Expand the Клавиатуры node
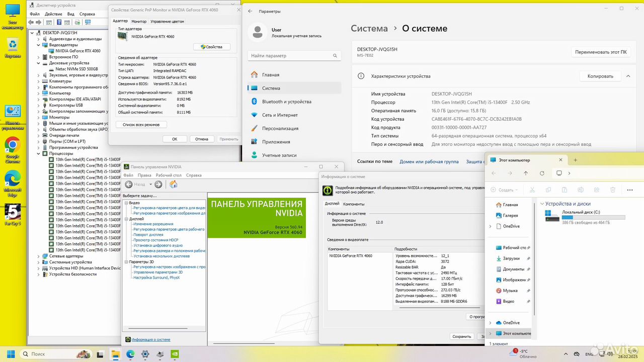The width and height of the screenshot is (644, 362). [39, 81]
